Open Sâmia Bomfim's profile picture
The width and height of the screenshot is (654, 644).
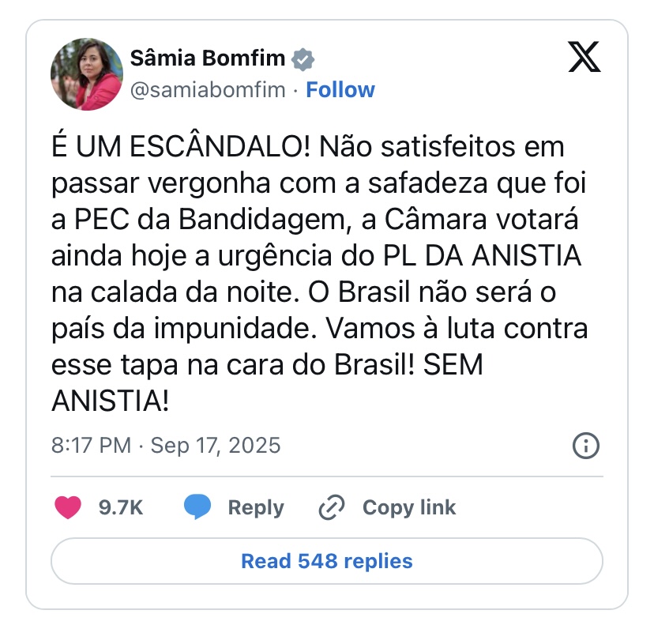(x=87, y=74)
